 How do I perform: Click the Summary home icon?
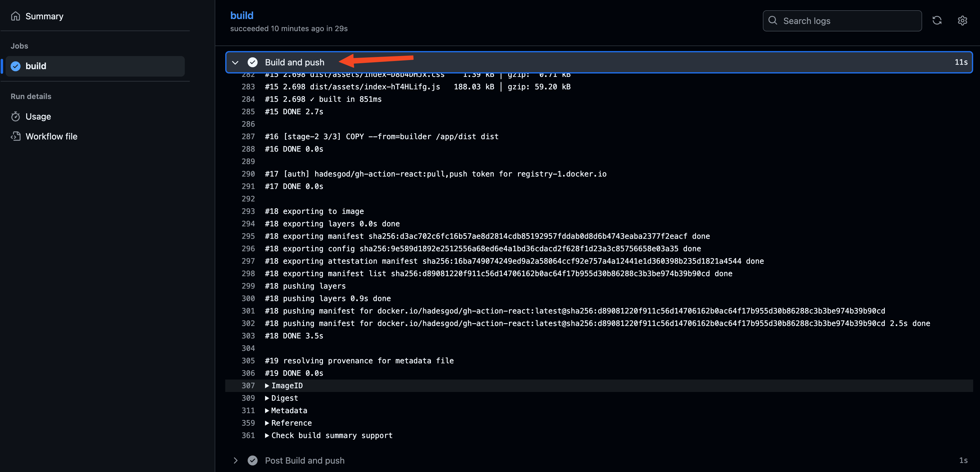click(x=15, y=16)
